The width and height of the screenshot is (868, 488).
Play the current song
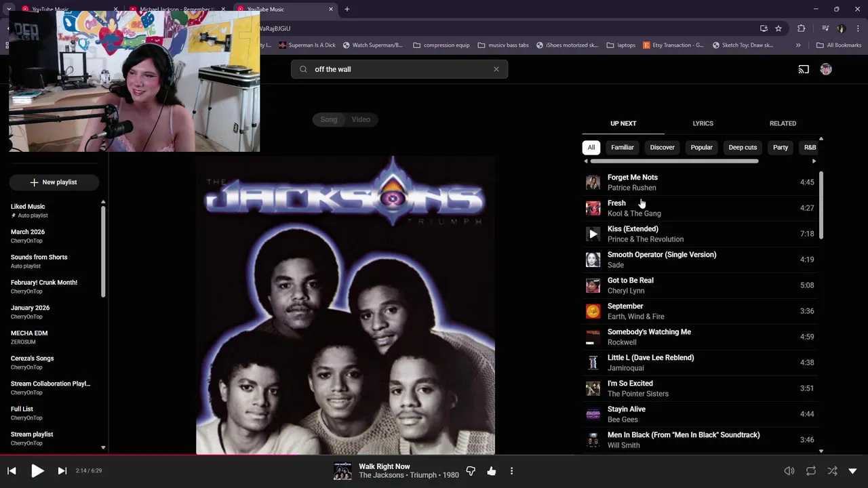point(37,471)
